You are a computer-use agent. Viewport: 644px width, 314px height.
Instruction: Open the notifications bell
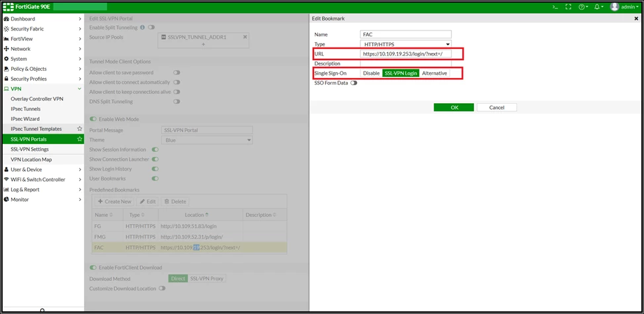click(x=598, y=7)
